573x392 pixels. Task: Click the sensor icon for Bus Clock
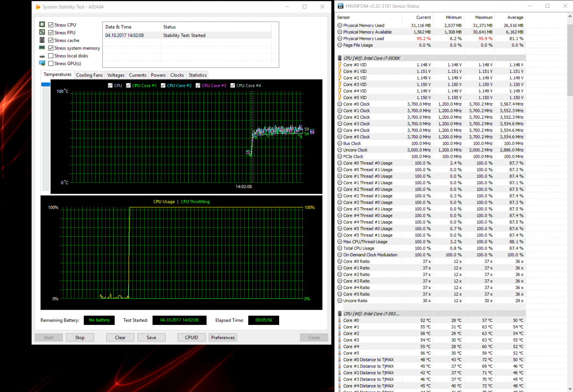point(340,144)
